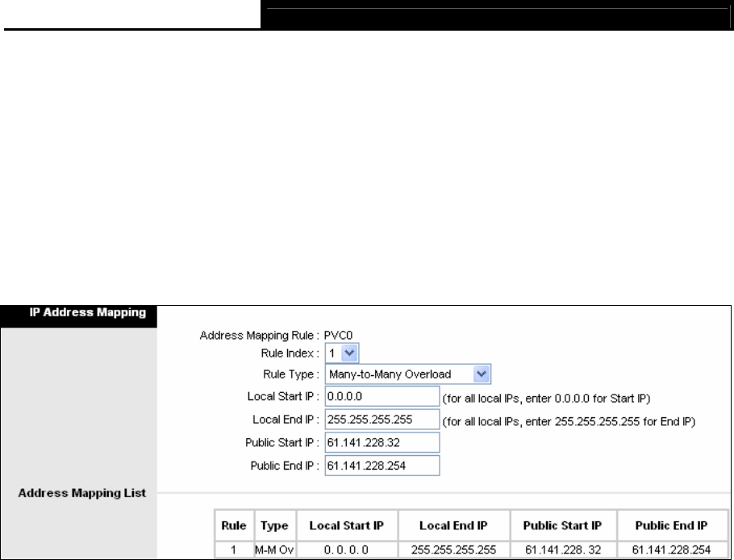Select rule 1 cell in mapping list

point(234,550)
